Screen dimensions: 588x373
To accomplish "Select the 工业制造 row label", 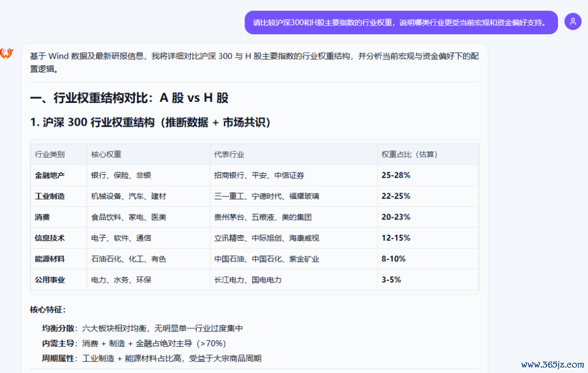I will point(50,197).
